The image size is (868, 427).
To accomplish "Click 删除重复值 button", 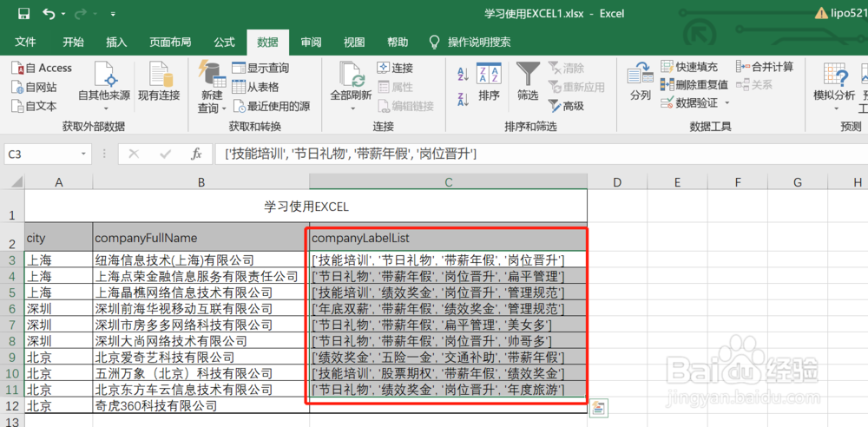I will [694, 85].
